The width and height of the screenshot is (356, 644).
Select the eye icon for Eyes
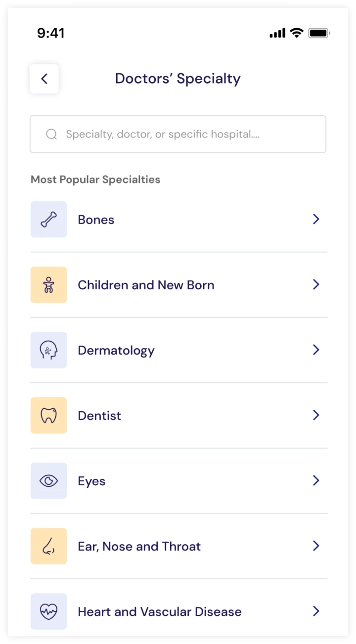click(48, 480)
